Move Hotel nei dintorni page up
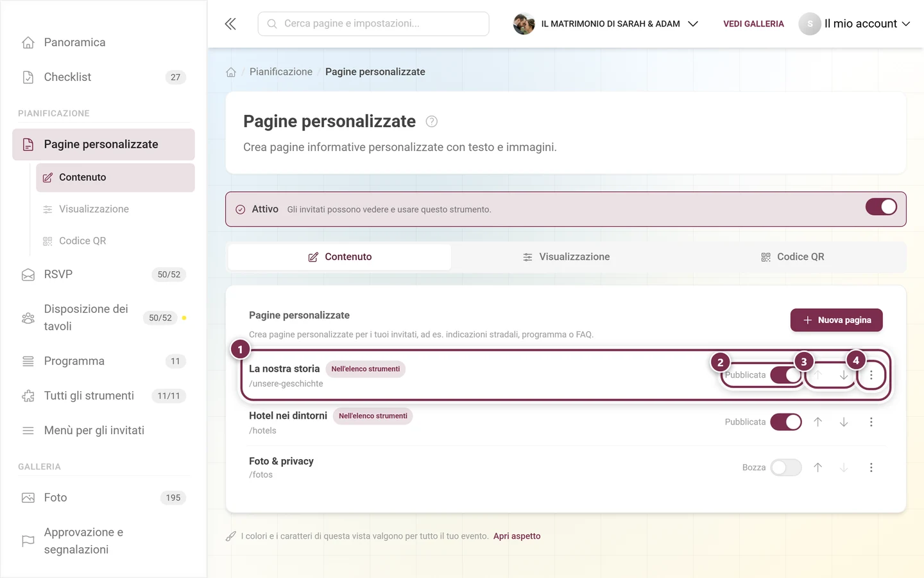This screenshot has height=578, width=924. tap(818, 422)
